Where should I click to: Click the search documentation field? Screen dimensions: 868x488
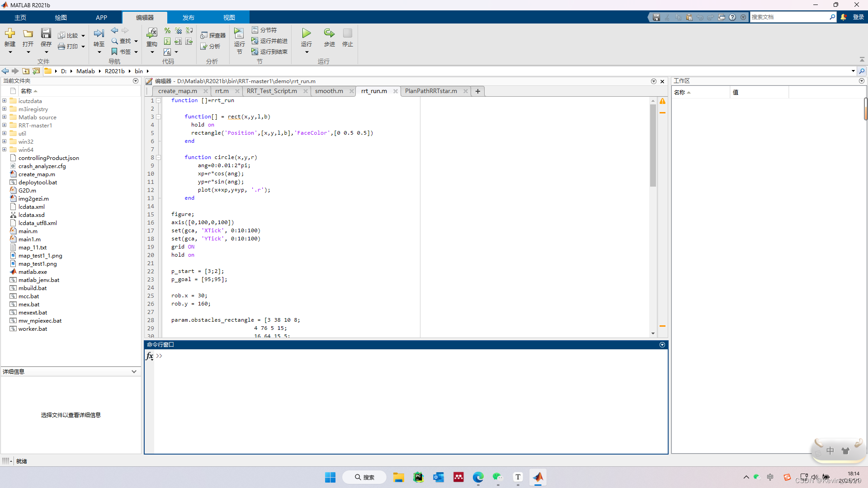[x=789, y=17]
